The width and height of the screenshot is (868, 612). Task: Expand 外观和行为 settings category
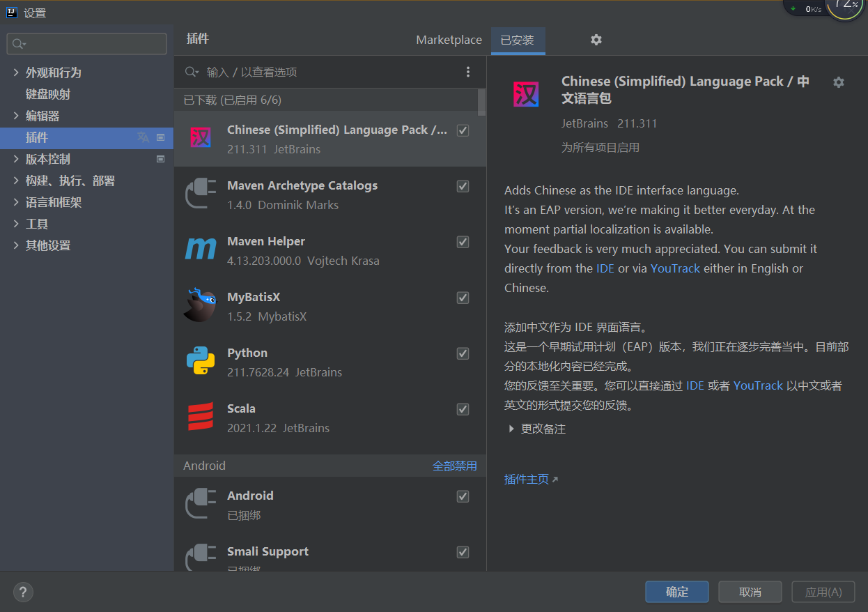16,72
